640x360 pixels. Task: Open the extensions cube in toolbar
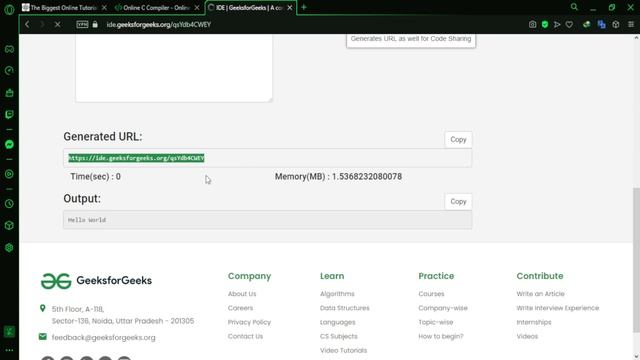pos(616,24)
